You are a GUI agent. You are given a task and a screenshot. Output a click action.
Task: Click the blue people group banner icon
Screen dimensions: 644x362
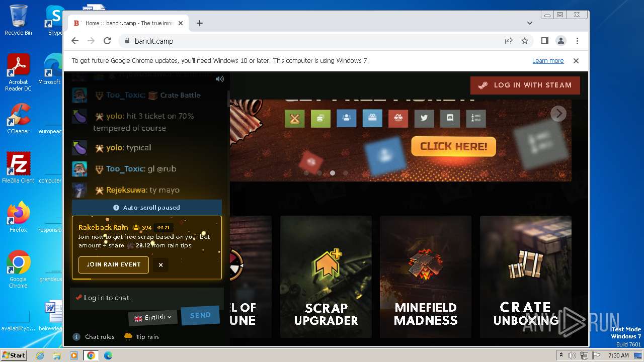point(346,118)
